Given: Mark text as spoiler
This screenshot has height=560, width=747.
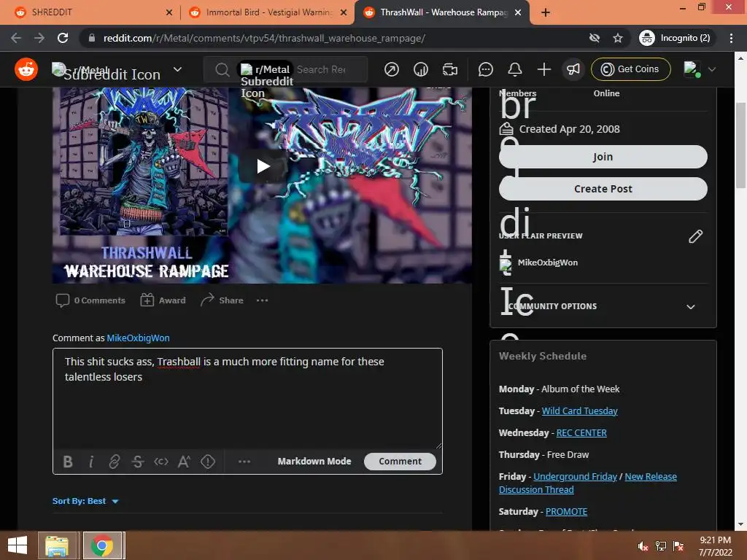Looking at the screenshot, I should [208, 462].
